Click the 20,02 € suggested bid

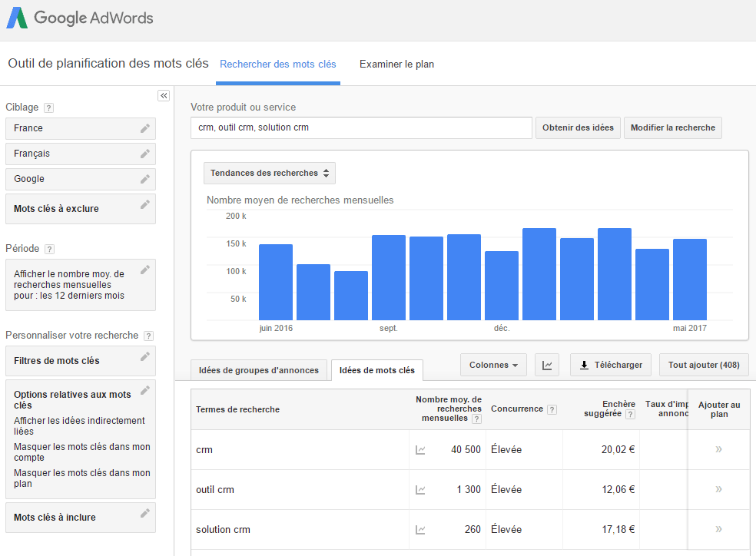[618, 450]
